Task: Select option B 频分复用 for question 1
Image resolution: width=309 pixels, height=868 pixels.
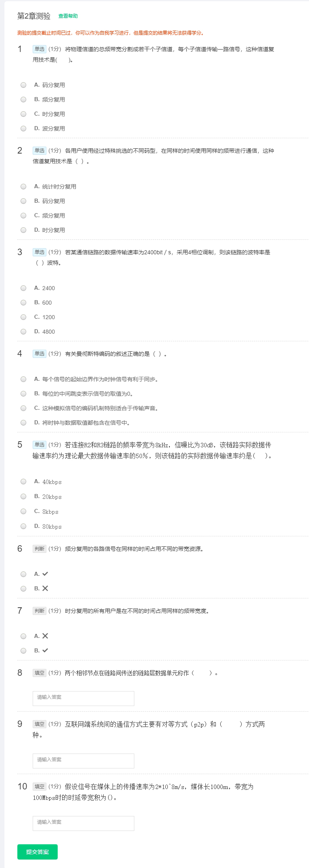Action: tap(23, 100)
